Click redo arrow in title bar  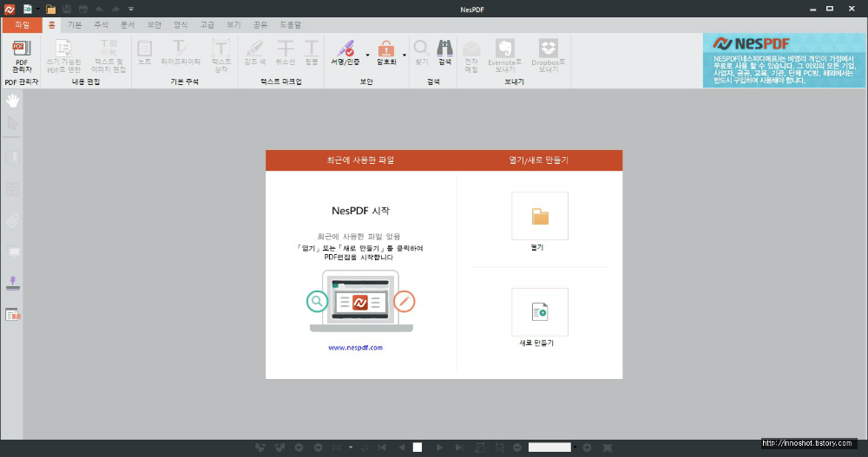click(115, 9)
